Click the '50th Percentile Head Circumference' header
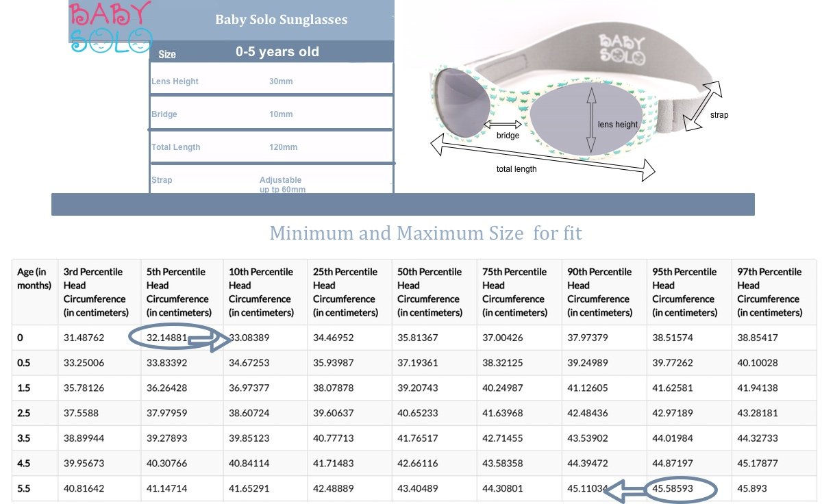 pyautogui.click(x=430, y=292)
